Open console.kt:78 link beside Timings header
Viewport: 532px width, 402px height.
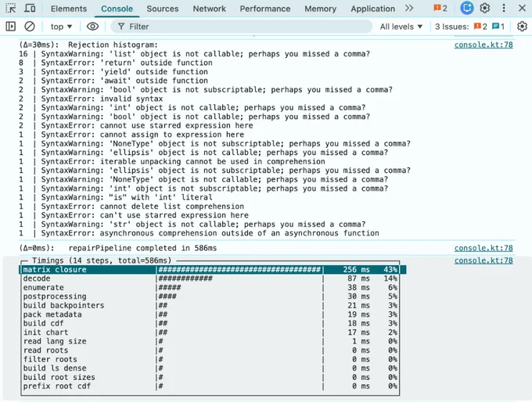483,260
